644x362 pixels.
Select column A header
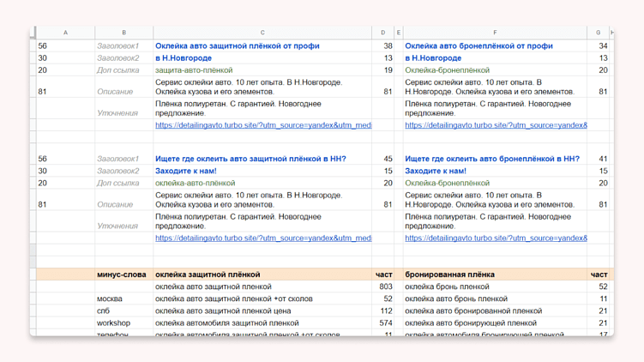tap(65, 33)
